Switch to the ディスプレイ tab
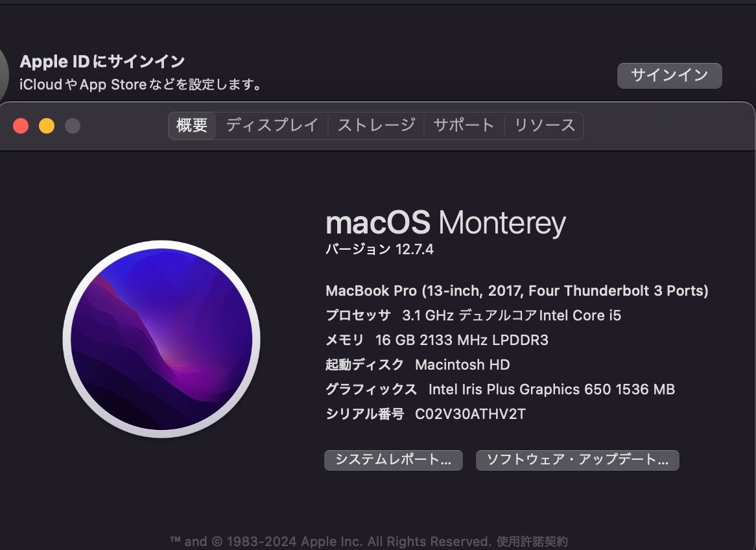 272,125
